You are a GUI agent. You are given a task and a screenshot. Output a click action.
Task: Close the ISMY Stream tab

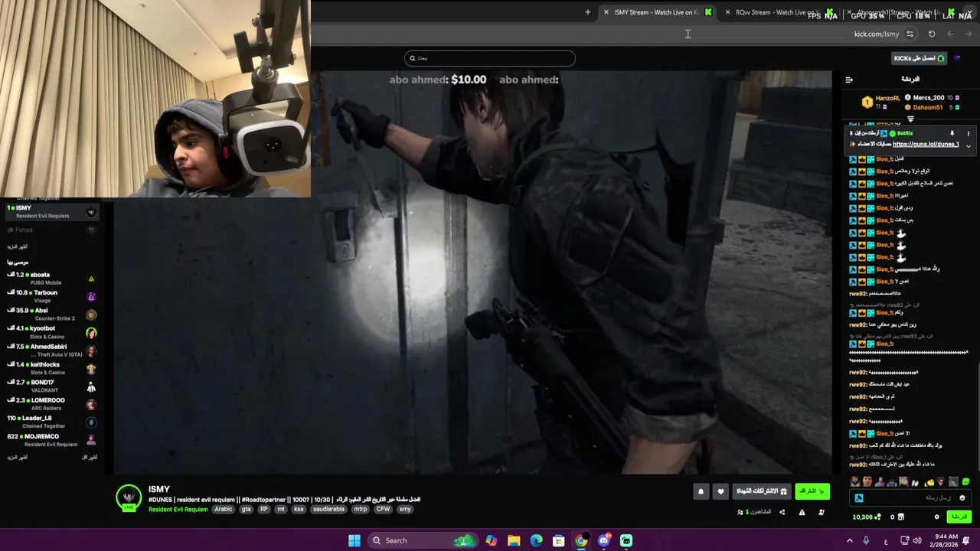click(x=606, y=12)
